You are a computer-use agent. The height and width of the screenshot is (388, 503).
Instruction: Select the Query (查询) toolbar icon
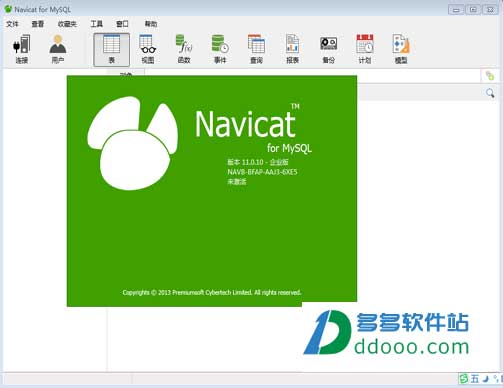click(256, 49)
